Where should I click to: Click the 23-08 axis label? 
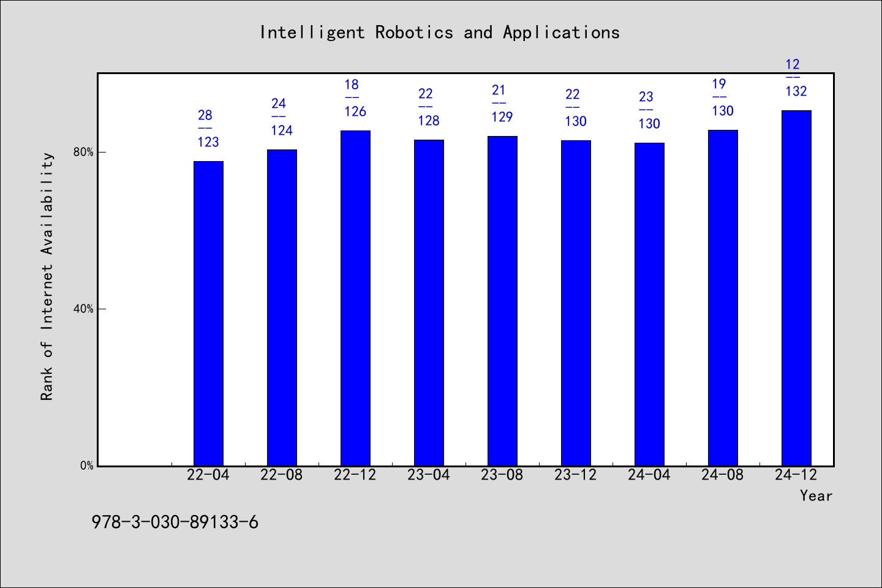502,475
